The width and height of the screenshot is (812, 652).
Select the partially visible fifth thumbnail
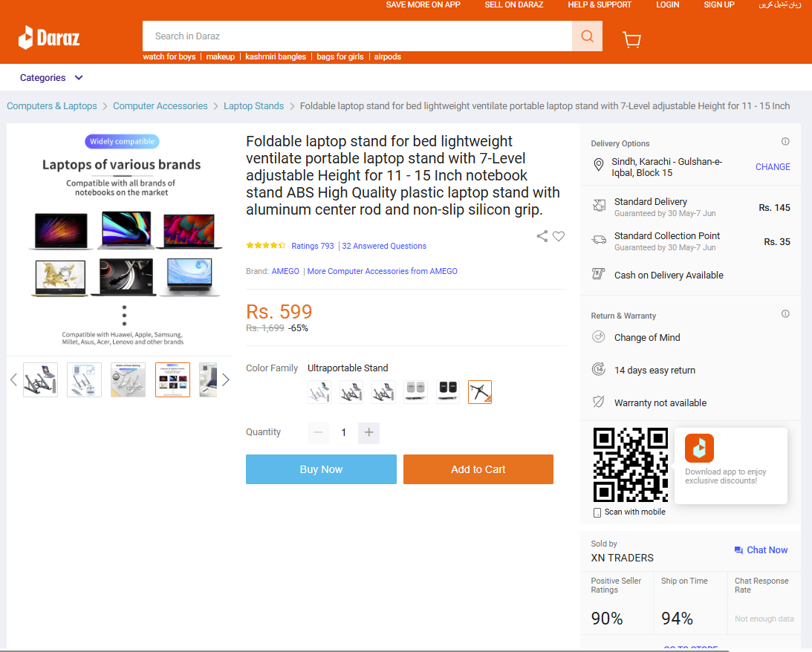tap(208, 379)
